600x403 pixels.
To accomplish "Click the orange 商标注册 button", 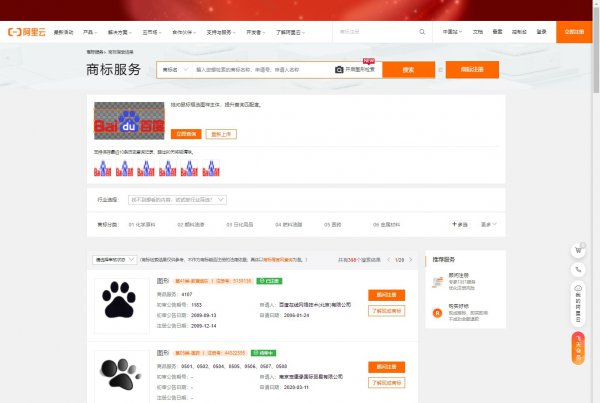I will (472, 70).
